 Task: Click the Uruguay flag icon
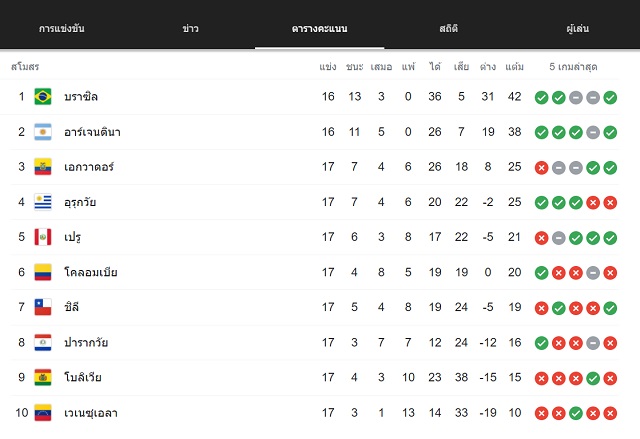pyautogui.click(x=43, y=202)
